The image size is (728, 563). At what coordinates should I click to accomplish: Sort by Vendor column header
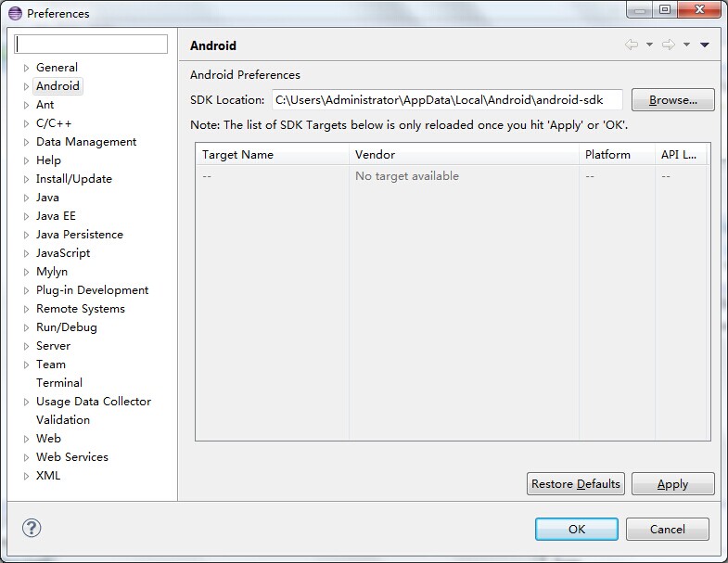click(x=464, y=154)
